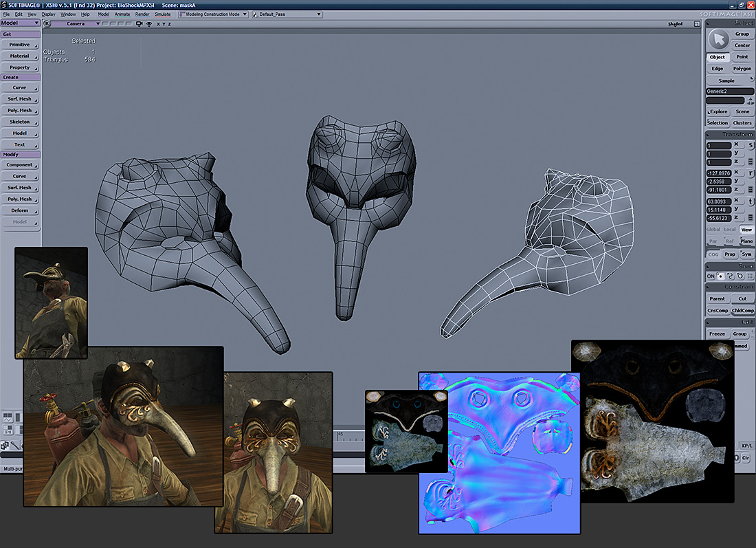Toggle the COG transform button
756x548 pixels.
[713, 254]
